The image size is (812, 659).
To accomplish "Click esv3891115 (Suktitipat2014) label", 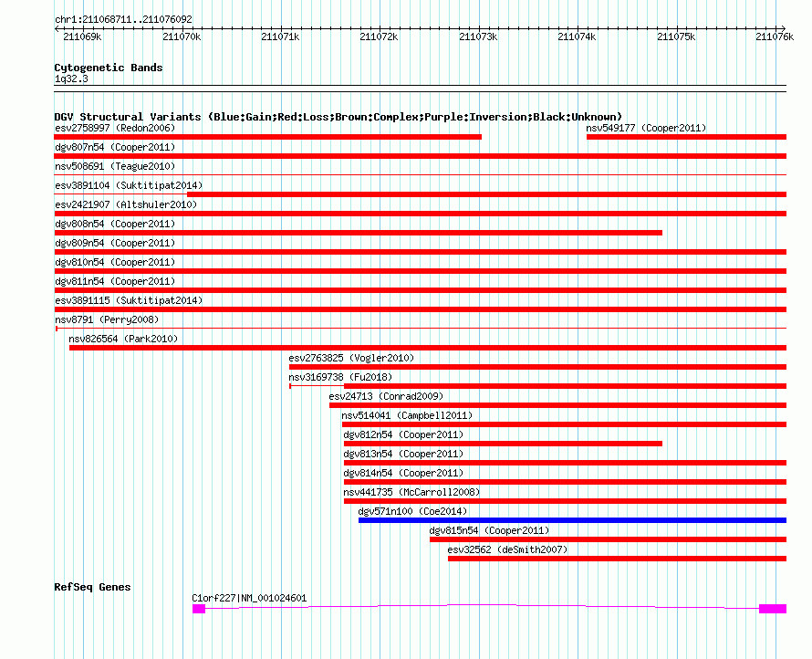I will [129, 300].
